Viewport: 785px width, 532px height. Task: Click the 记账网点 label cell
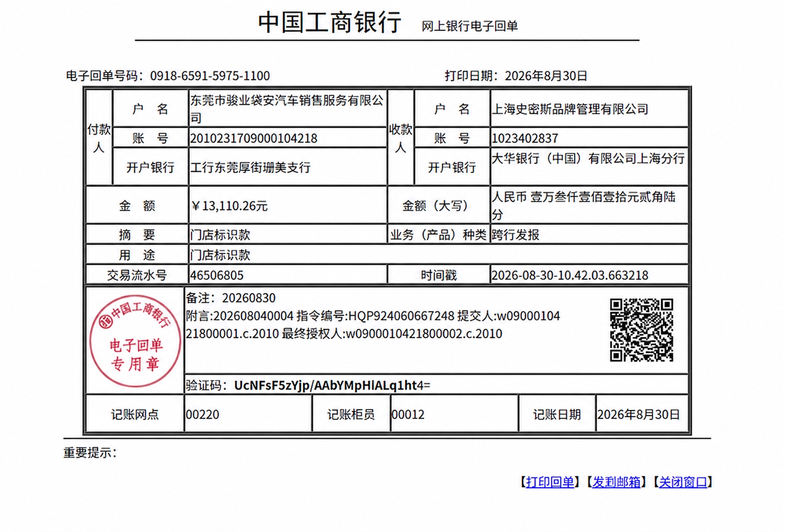[x=135, y=415]
